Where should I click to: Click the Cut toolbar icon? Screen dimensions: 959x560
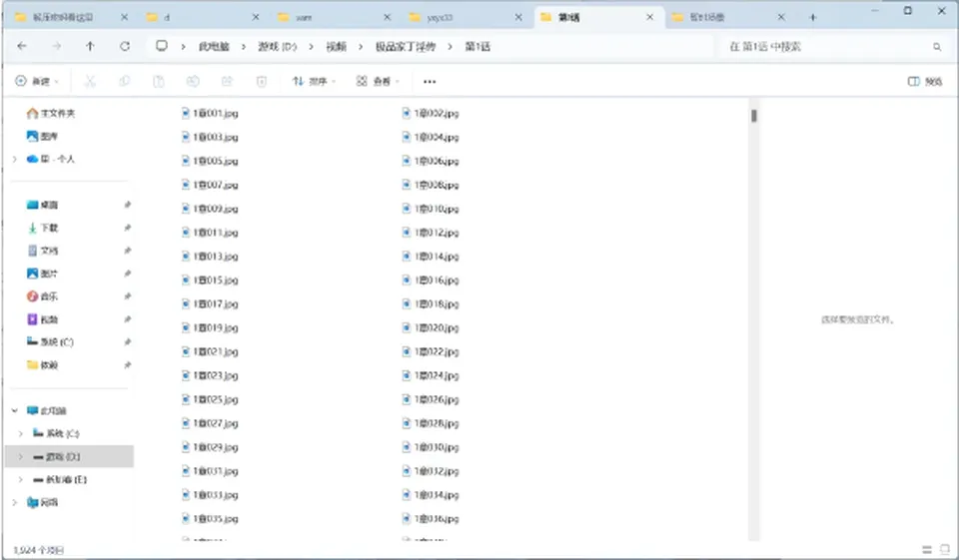tap(90, 81)
